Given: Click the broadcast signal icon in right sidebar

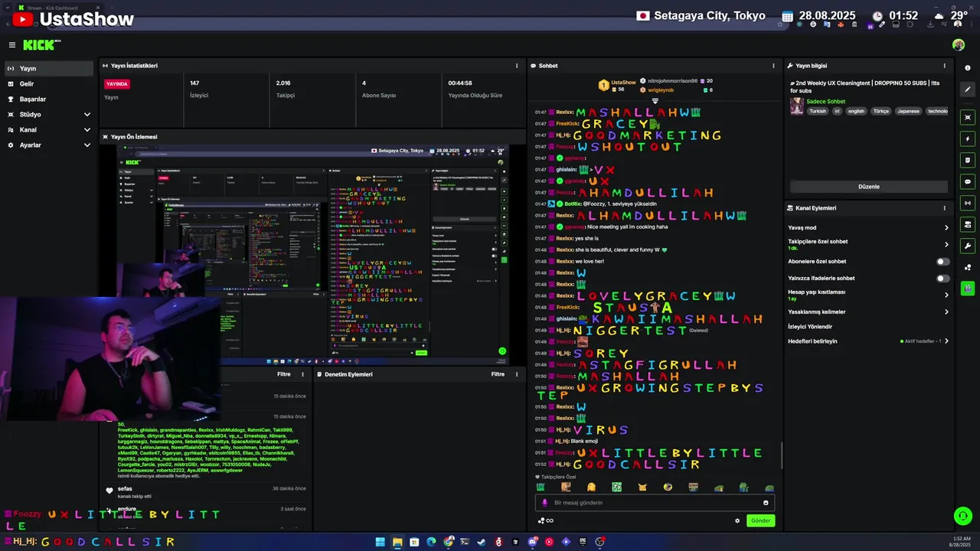Looking at the screenshot, I should coord(968,203).
